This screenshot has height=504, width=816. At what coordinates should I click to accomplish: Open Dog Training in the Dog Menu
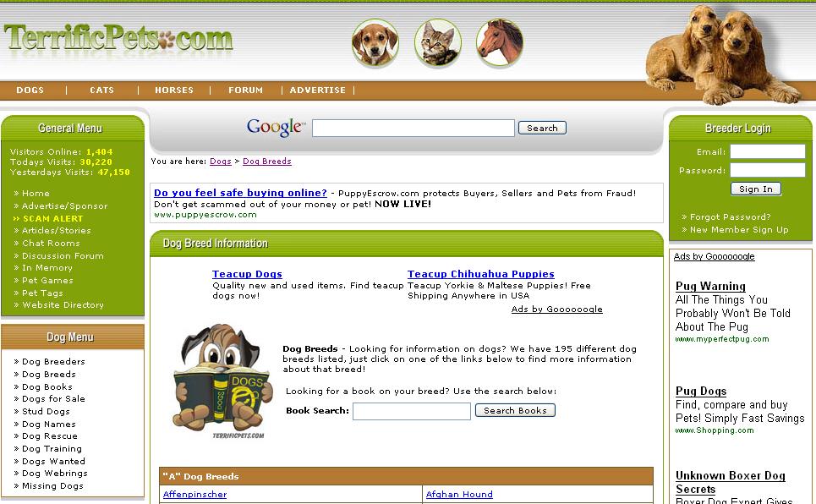52,449
